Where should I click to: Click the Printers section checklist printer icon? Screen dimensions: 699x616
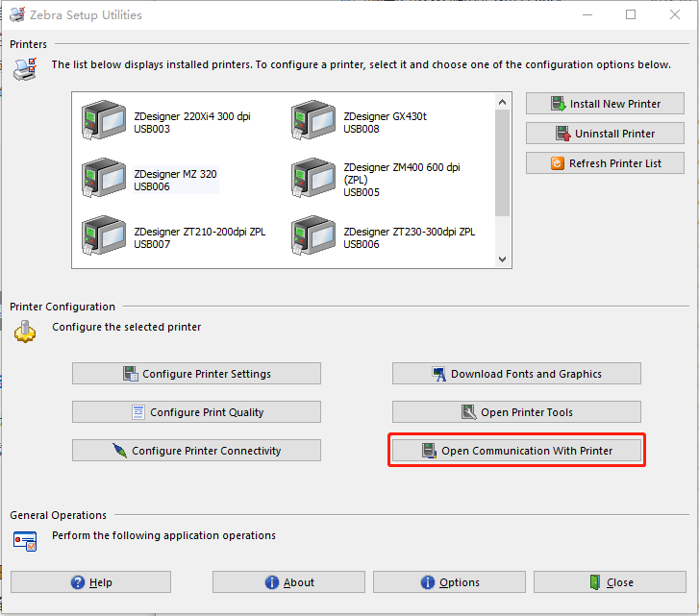coord(25,69)
